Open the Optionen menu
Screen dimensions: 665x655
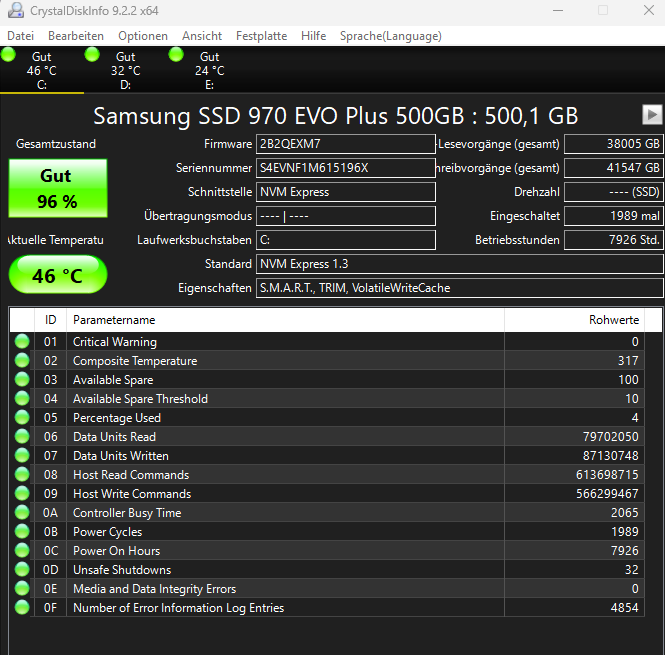click(143, 36)
